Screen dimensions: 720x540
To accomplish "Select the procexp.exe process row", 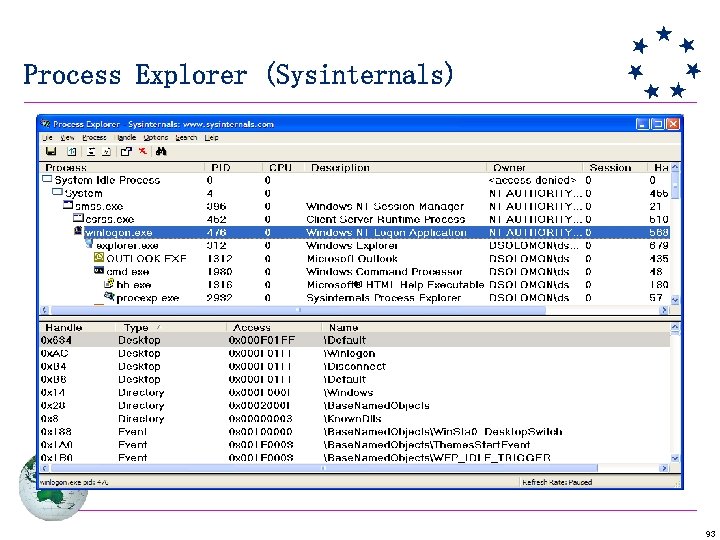I will point(355,298).
